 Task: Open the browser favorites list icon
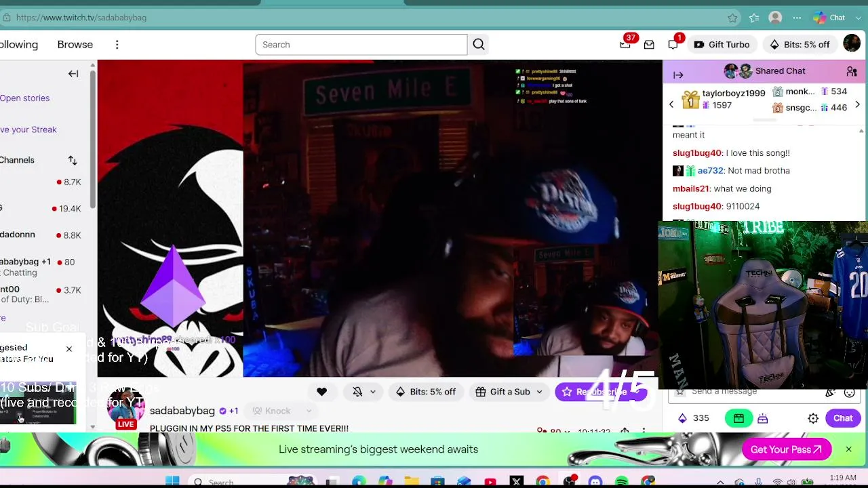pos(754,18)
